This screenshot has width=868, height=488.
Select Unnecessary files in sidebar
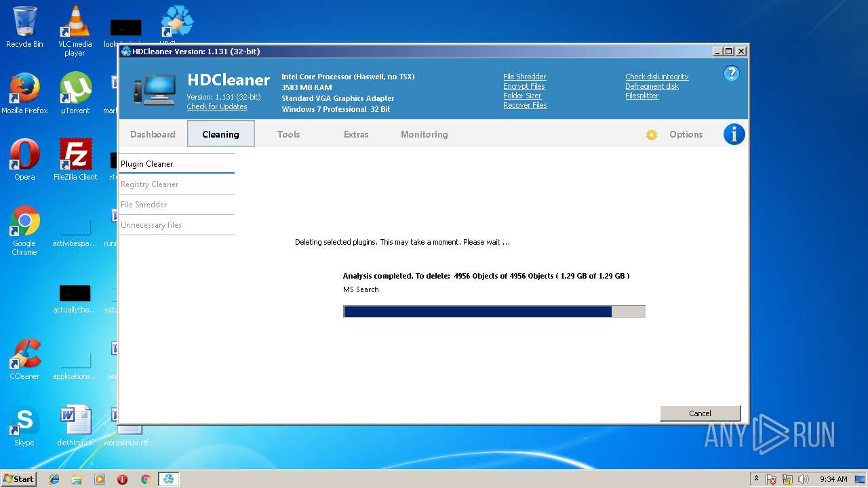pyautogui.click(x=177, y=224)
